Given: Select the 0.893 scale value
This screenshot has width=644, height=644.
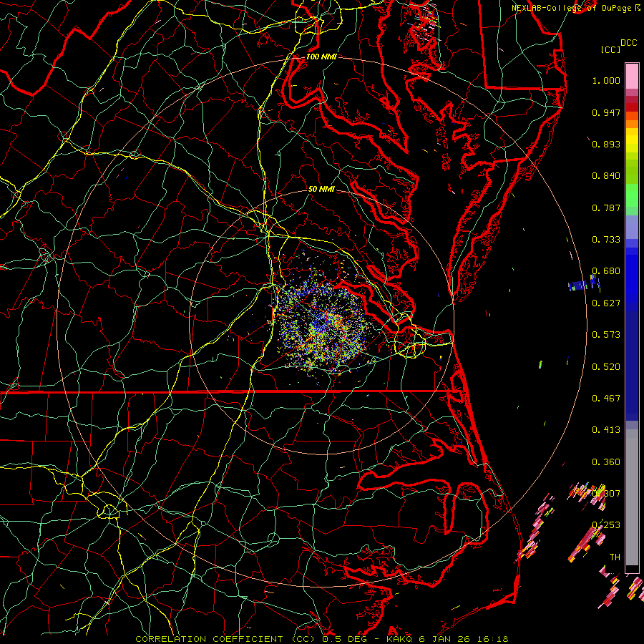Looking at the screenshot, I should click(606, 144).
